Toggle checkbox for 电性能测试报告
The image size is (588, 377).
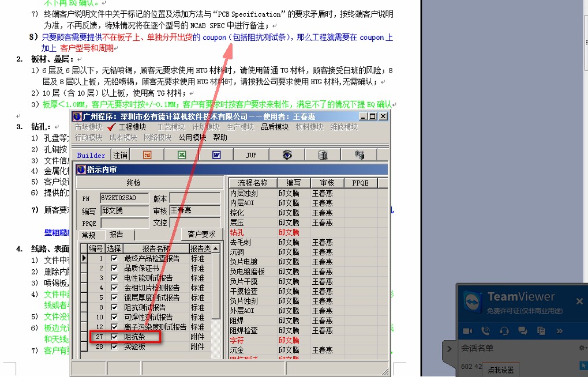pos(114,278)
